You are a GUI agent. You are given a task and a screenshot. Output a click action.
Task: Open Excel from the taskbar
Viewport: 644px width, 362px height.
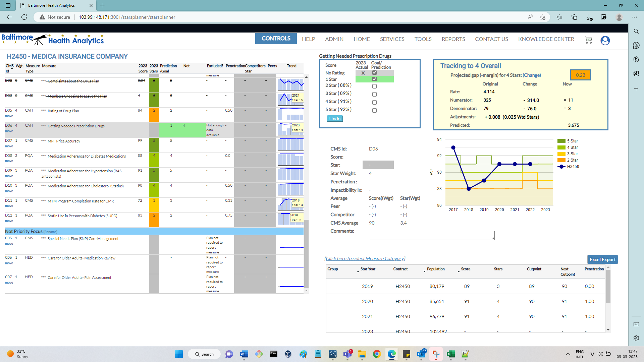(450, 354)
